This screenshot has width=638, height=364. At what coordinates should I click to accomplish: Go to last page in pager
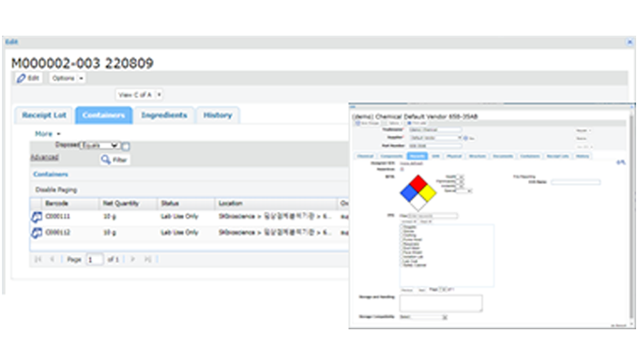[x=147, y=259]
